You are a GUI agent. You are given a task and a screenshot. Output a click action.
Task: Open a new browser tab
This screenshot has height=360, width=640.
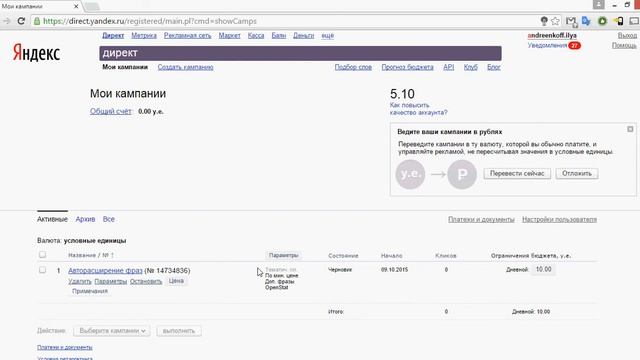[x=92, y=7]
